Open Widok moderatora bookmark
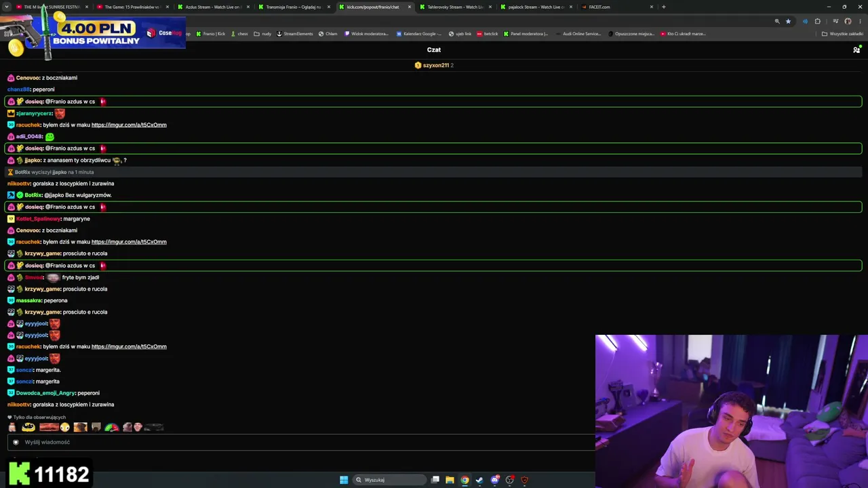Image resolution: width=868 pixels, height=488 pixels. (367, 33)
